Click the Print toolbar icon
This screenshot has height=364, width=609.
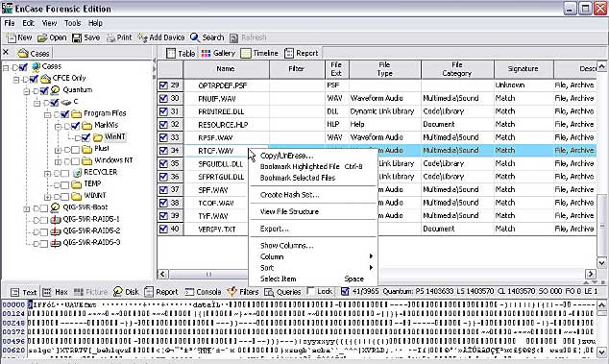[x=110, y=37]
